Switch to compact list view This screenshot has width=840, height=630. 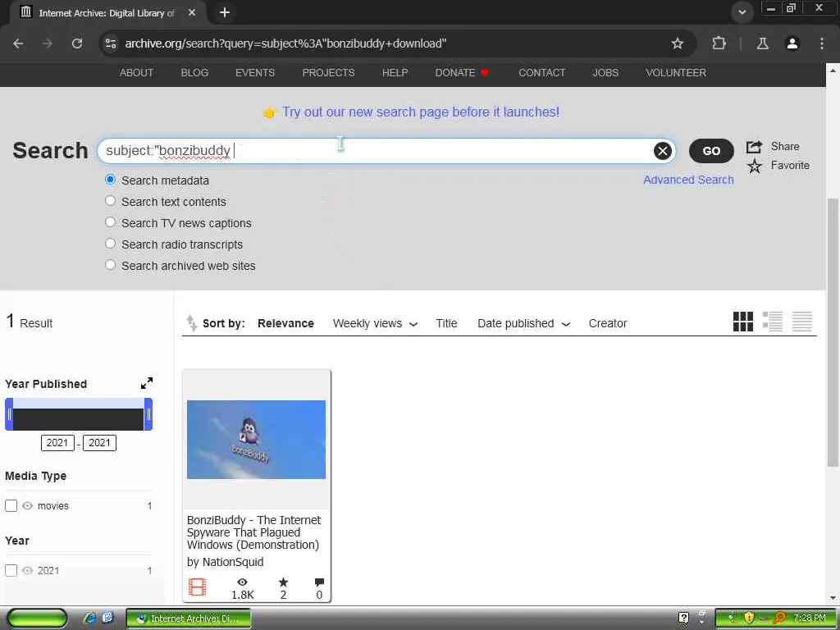(x=802, y=322)
